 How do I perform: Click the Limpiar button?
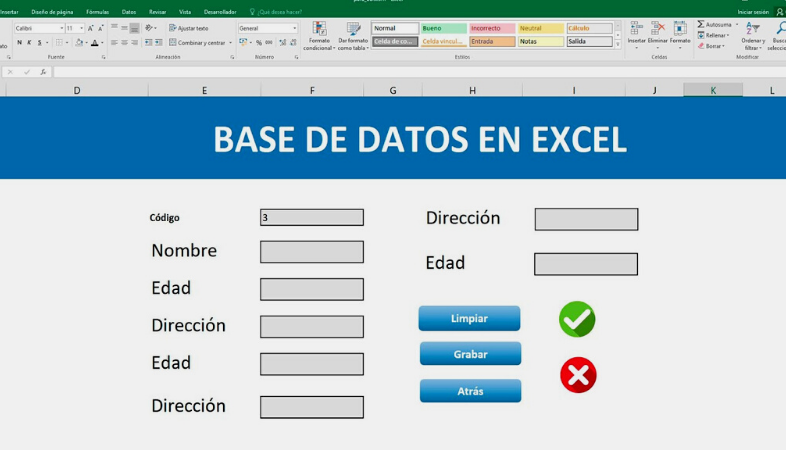tap(469, 318)
